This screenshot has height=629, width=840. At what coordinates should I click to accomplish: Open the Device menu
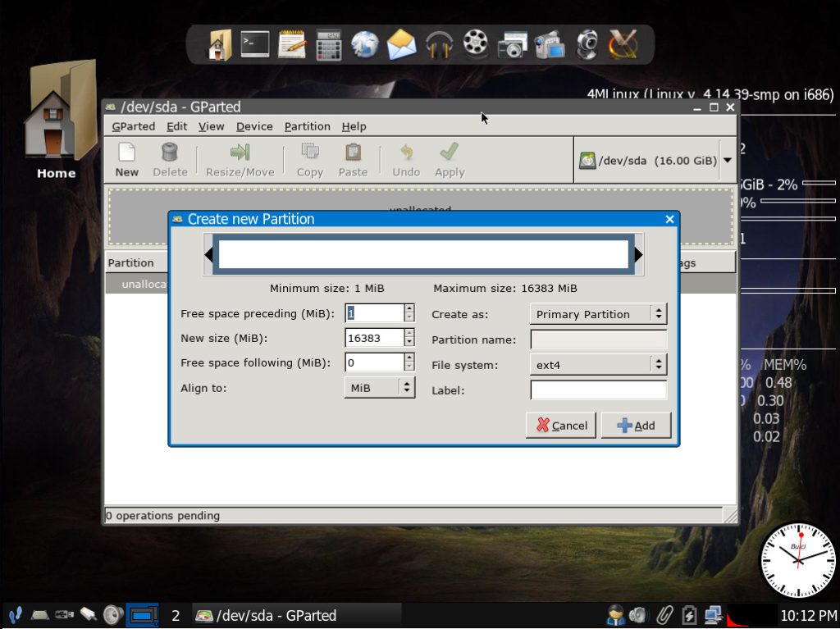click(254, 126)
